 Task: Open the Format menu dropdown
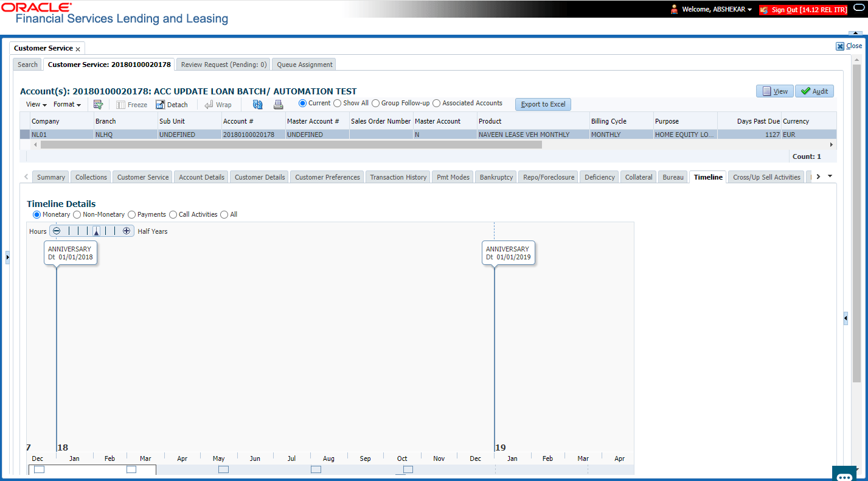[67, 104]
